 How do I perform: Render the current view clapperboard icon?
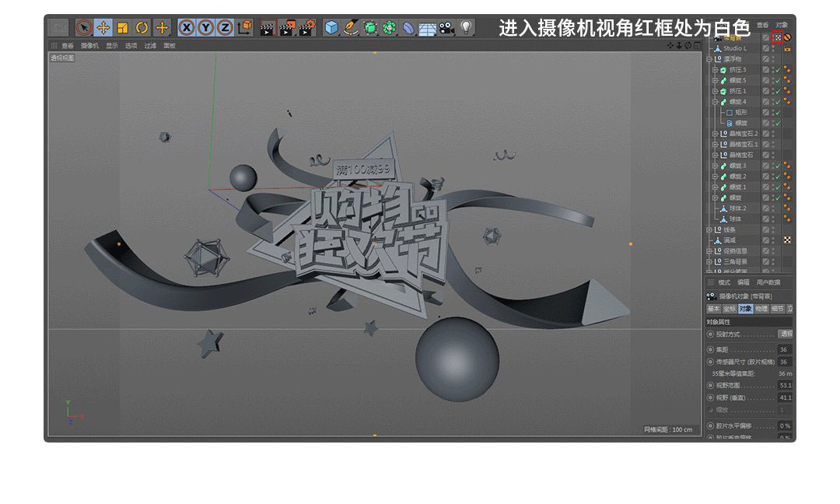267,28
